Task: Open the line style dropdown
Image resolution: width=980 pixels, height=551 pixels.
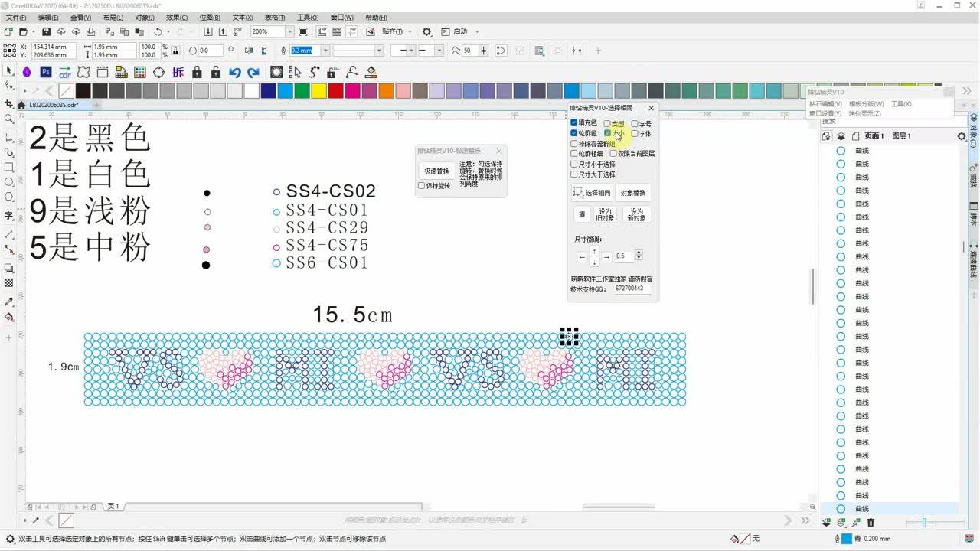Action: [x=378, y=51]
